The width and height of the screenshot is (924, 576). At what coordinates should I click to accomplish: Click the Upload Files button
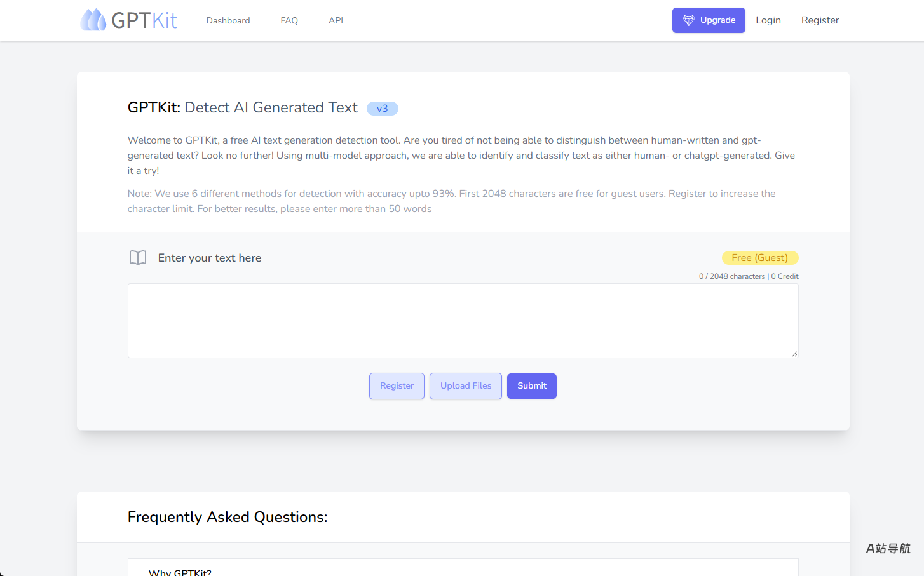coord(466,386)
